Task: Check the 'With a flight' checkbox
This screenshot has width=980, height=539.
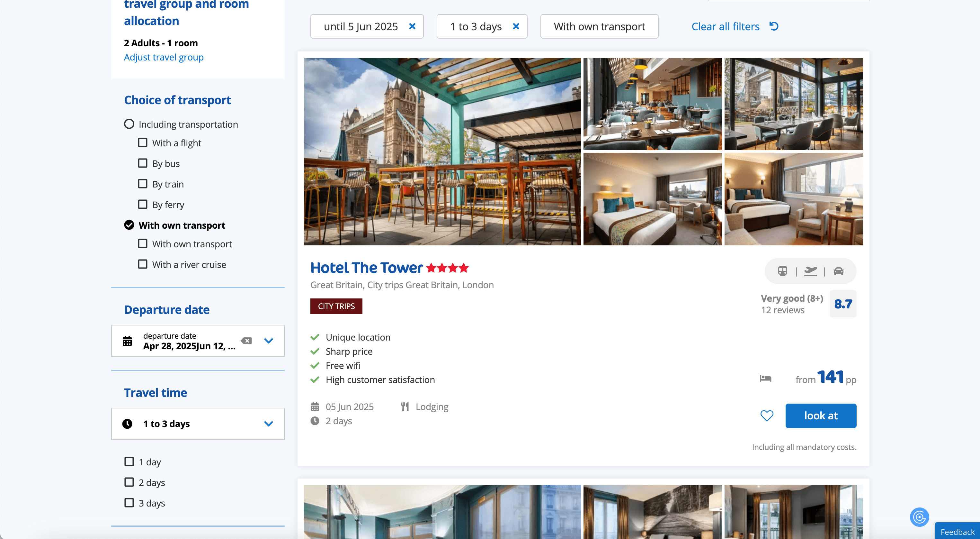Action: (x=143, y=143)
